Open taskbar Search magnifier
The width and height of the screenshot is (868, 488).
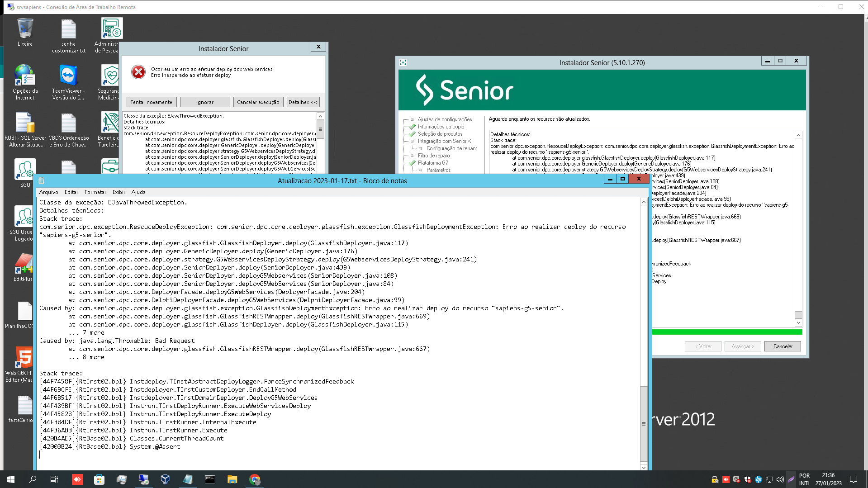[33, 479]
